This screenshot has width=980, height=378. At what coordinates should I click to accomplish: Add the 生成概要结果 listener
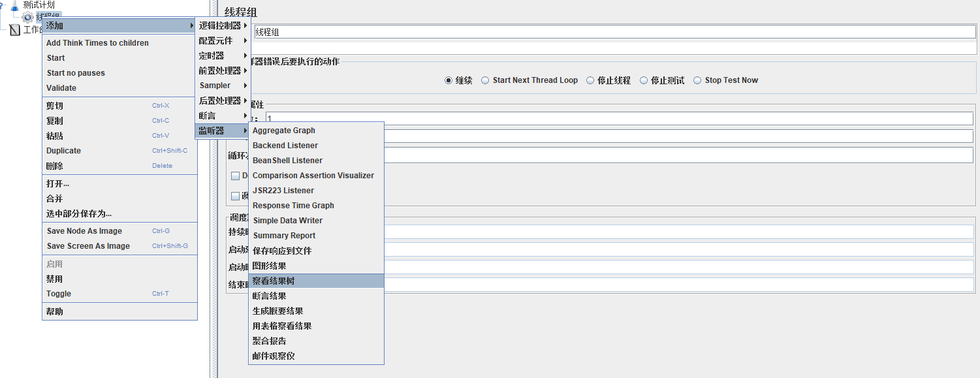click(316, 311)
